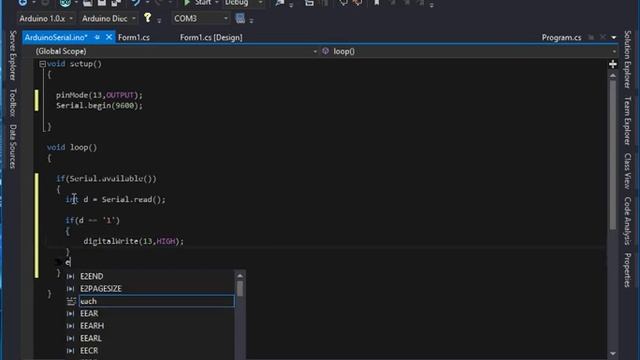640x360 pixels.
Task: Open the COM3 serial port dropdown
Action: pos(200,18)
